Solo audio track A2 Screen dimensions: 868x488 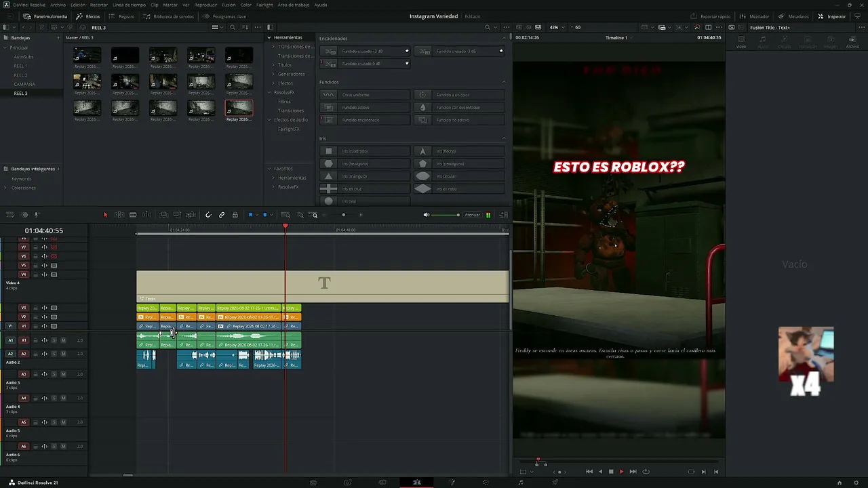pos(54,354)
